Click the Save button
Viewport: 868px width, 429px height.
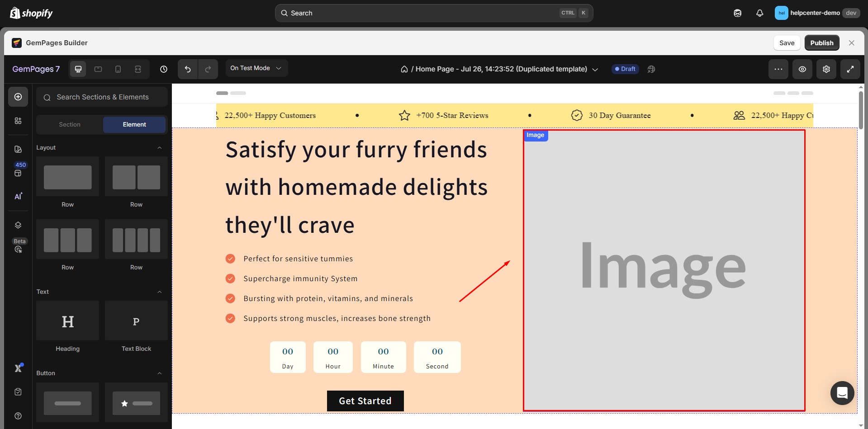(787, 43)
